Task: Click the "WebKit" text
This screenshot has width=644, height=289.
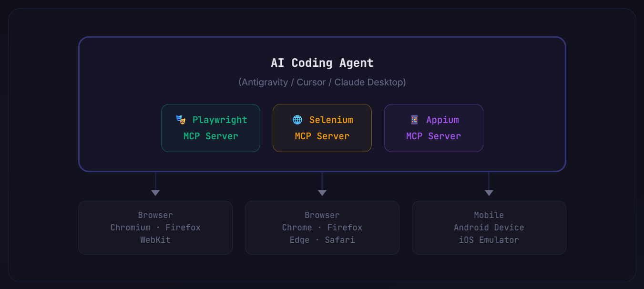Action: coord(155,240)
